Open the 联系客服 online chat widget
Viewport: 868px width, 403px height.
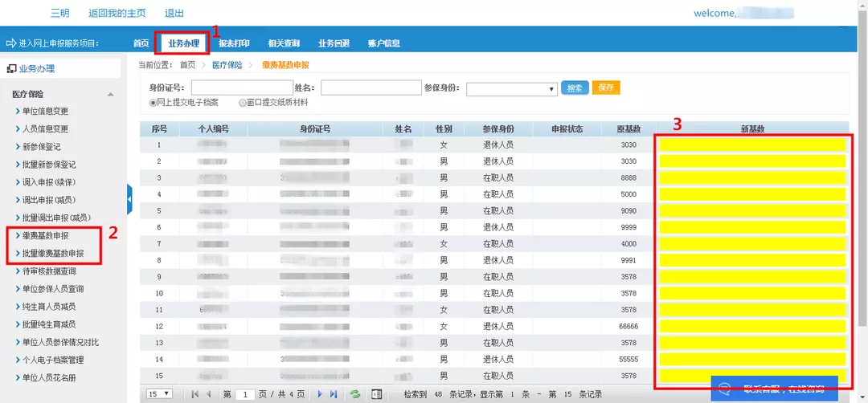[774, 389]
